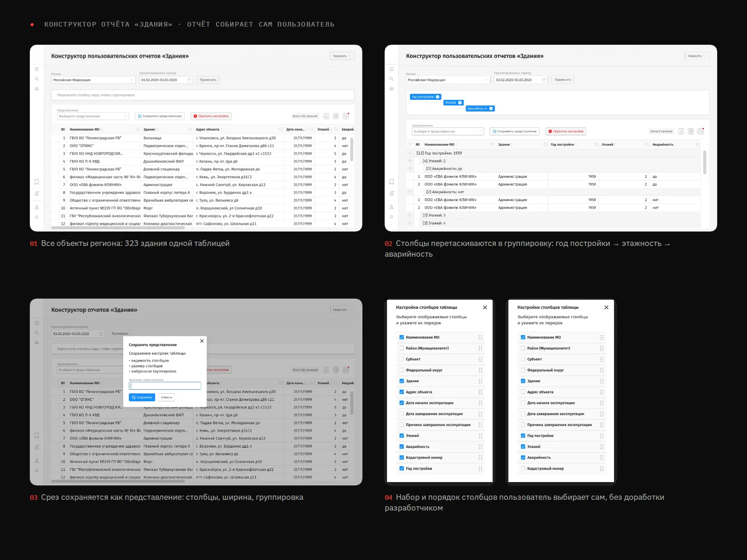This screenshot has height=560, width=747.
Task: Click the blue «Сохранить» button in the dialog
Action: [x=142, y=397]
